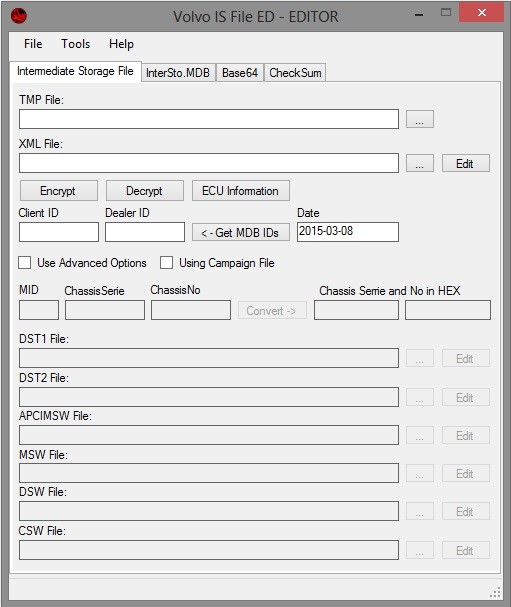Click the Date field showing 2015-03-08
The image size is (511, 607).
tap(348, 232)
